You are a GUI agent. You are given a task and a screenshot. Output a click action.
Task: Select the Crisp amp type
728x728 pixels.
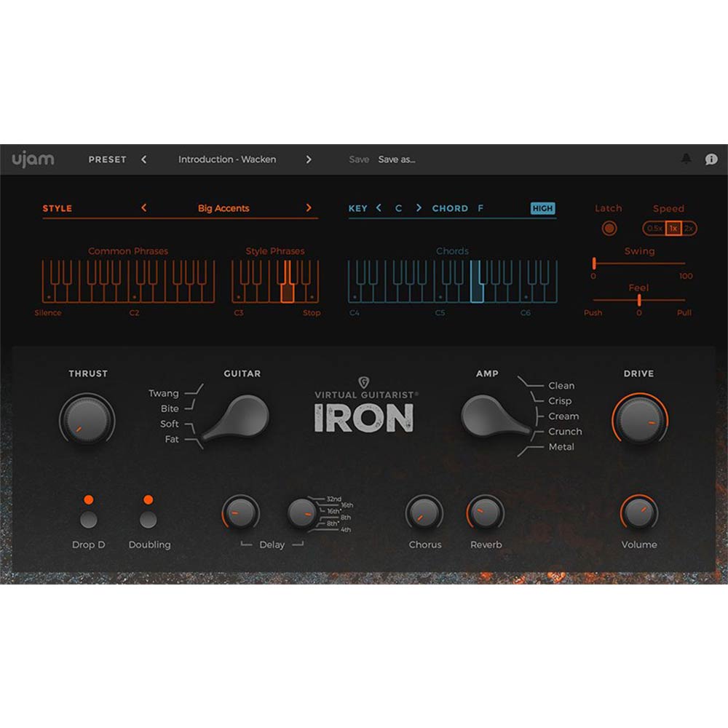(x=559, y=401)
